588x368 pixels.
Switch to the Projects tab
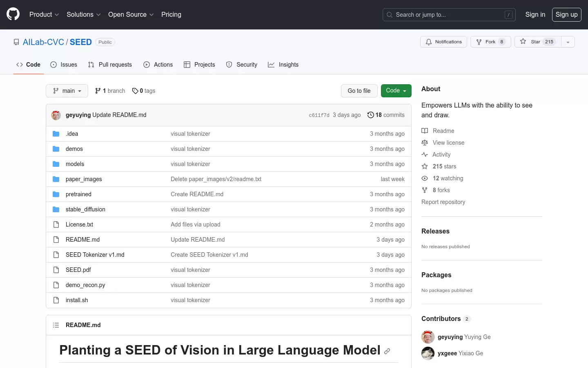(199, 65)
